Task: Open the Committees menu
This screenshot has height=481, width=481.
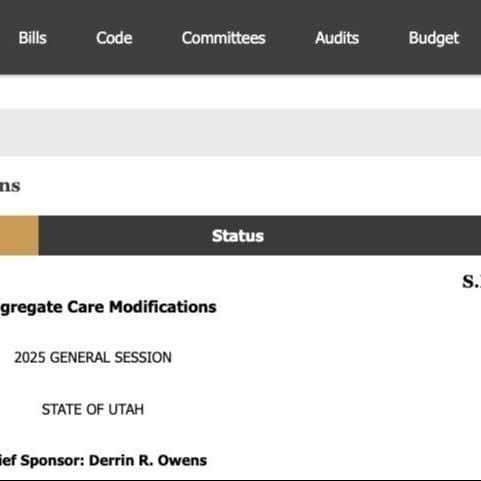Action: tap(224, 38)
